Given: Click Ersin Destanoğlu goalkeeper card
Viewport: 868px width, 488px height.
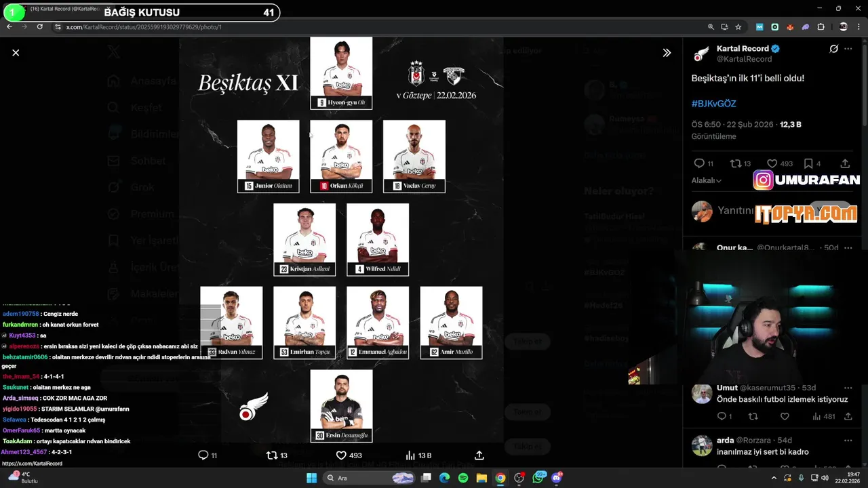Looking at the screenshot, I should [341, 405].
